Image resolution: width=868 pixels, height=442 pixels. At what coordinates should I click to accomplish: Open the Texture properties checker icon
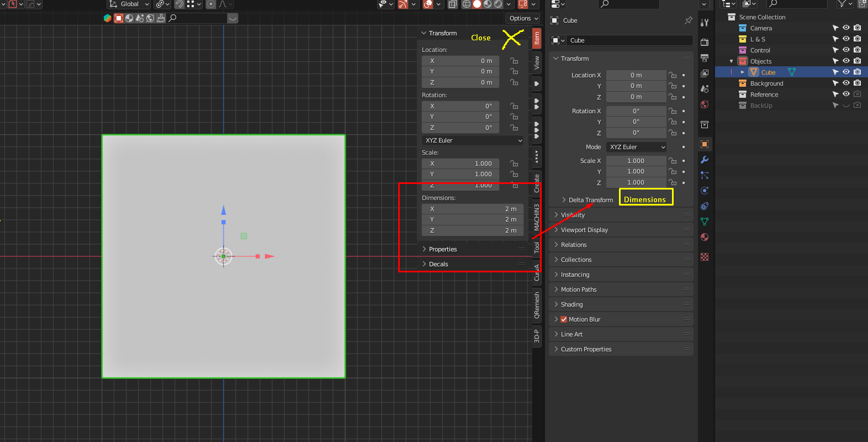pos(705,257)
